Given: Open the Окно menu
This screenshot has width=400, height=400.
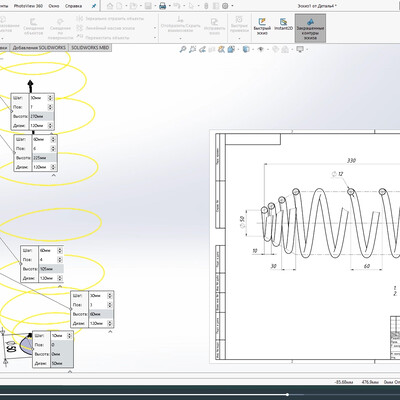Looking at the screenshot, I should coord(54,6).
